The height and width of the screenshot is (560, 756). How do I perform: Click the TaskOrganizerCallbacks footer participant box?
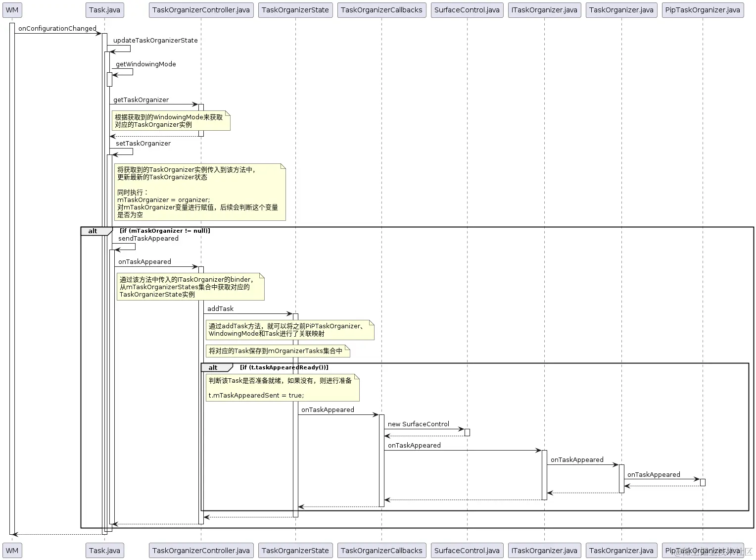(x=381, y=550)
